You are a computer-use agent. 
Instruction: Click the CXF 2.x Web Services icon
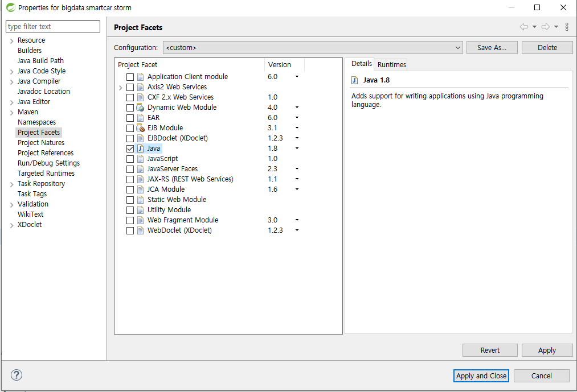140,97
